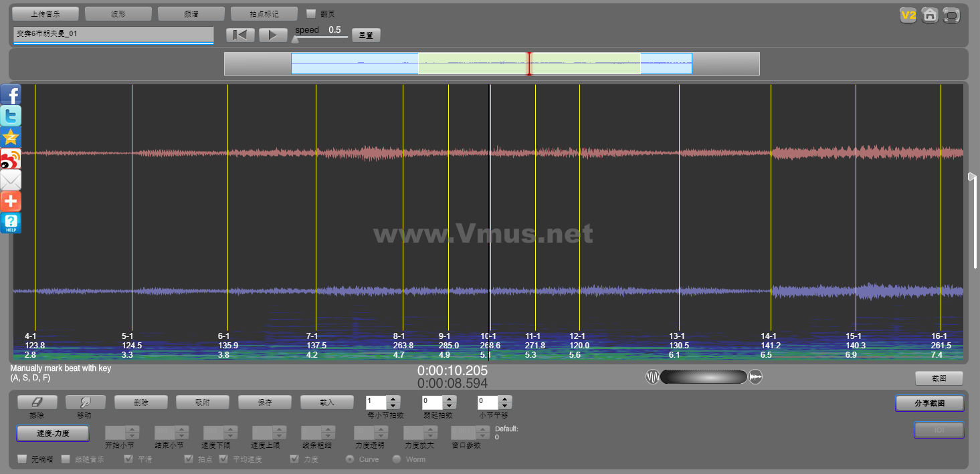The width and height of the screenshot is (980, 474).
Task: Select the move (移动) tool
Action: [x=85, y=402]
